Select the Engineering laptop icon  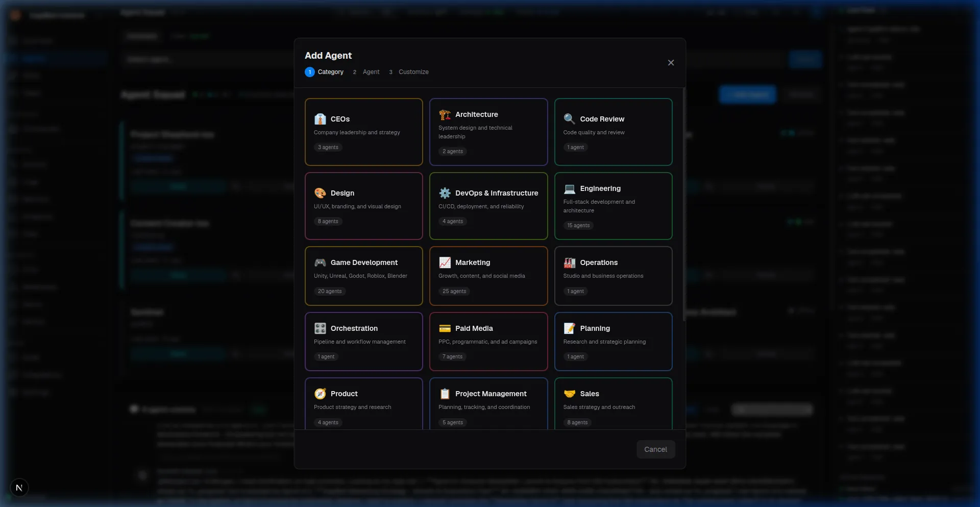pos(569,189)
